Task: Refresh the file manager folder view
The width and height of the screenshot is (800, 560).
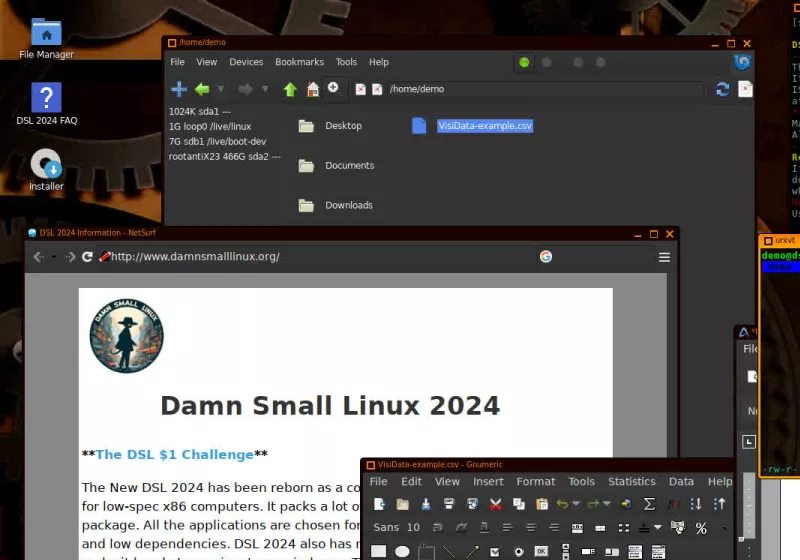Action: 722,89
